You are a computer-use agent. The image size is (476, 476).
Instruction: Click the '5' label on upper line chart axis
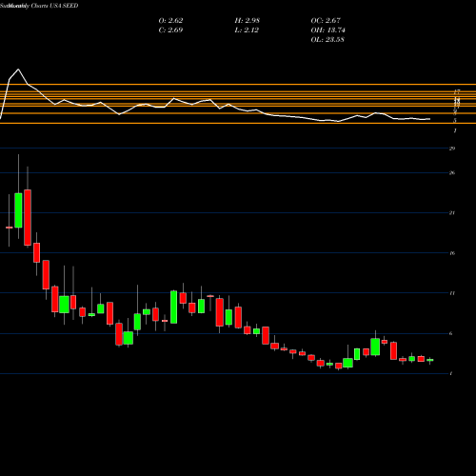coord(455,120)
